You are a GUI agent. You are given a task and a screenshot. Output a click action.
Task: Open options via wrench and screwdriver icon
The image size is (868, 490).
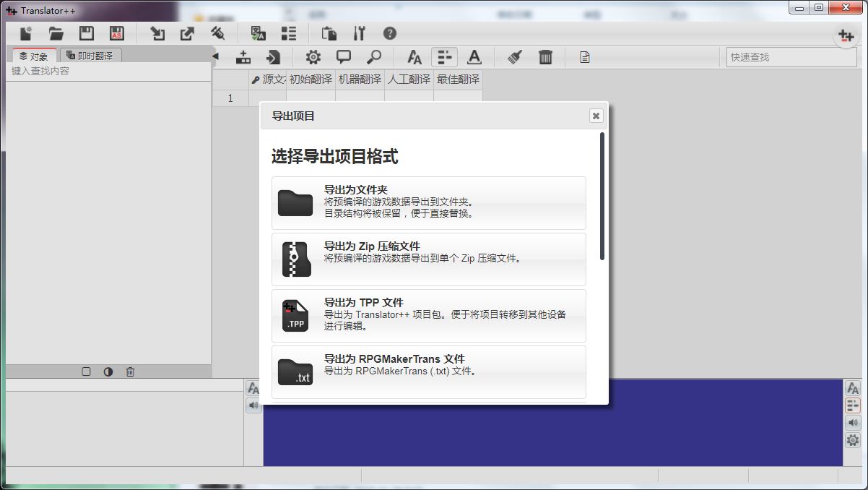pyautogui.click(x=360, y=33)
